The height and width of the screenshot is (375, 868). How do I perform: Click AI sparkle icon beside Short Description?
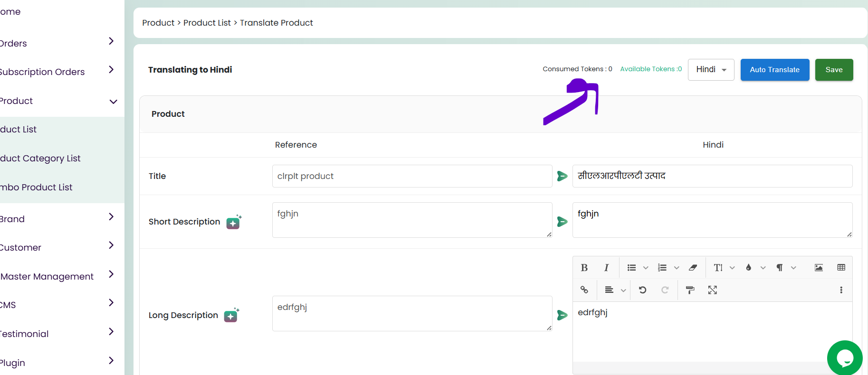point(234,222)
